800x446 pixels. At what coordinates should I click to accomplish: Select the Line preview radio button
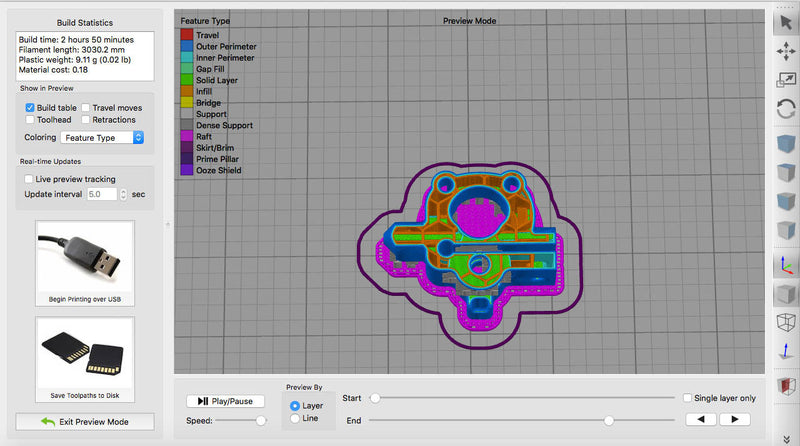coord(294,418)
